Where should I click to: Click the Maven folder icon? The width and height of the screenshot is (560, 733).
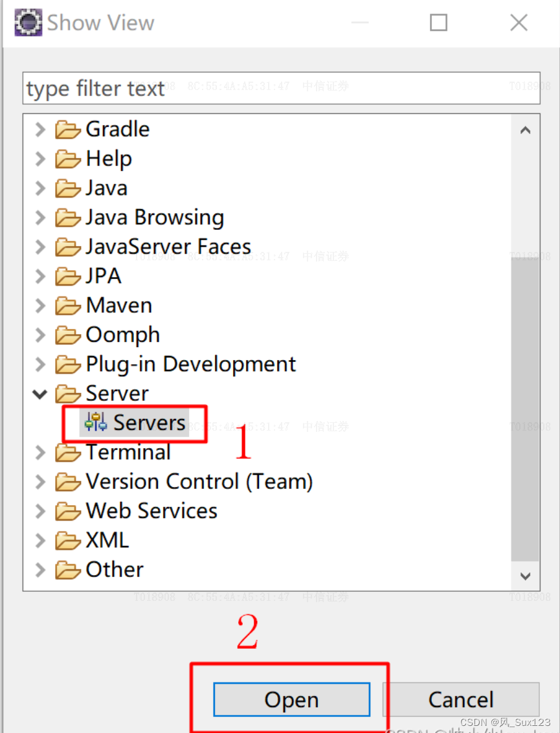[x=68, y=306]
